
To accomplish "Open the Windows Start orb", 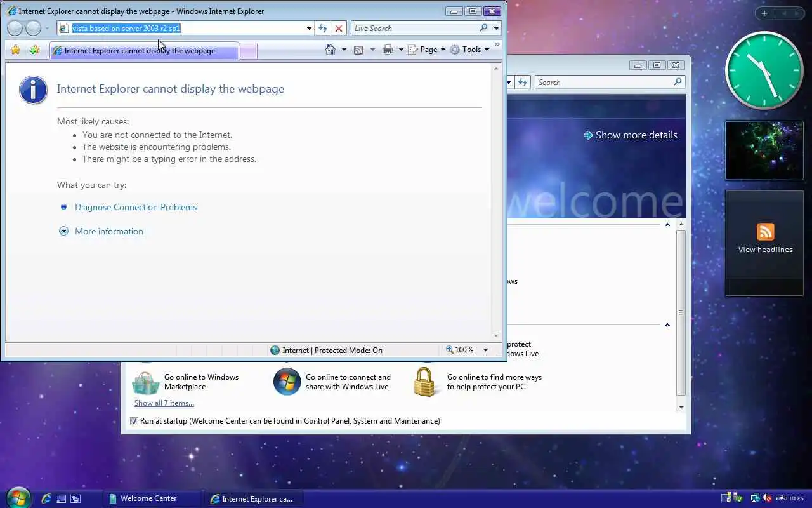I will [18, 497].
